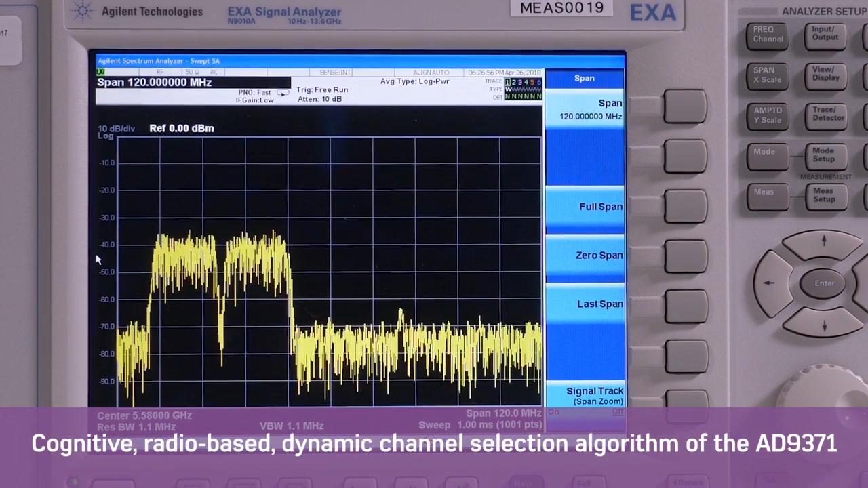Image resolution: width=868 pixels, height=488 pixels.
Task: Click the 'Span 120.000000 MHz' active function readout
Action: (155, 82)
